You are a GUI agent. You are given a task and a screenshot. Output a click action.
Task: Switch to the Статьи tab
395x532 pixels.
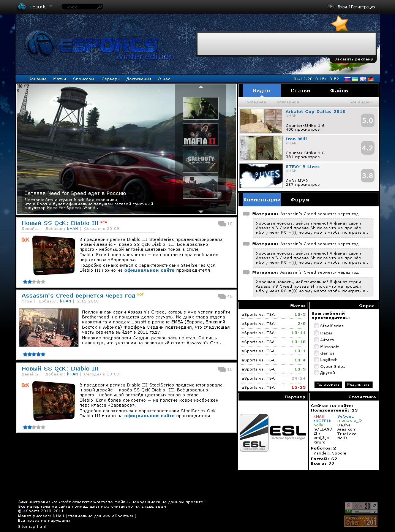300,91
